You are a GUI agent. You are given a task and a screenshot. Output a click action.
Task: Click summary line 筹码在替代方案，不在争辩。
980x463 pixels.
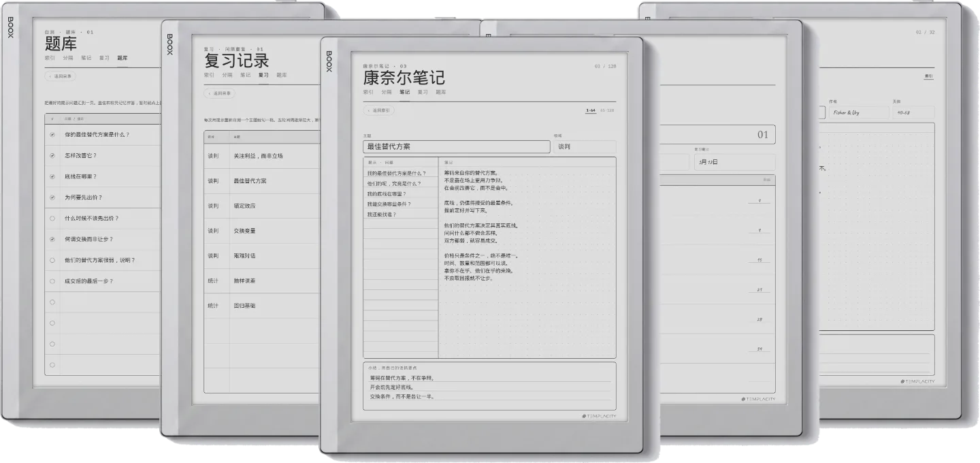[x=402, y=378]
